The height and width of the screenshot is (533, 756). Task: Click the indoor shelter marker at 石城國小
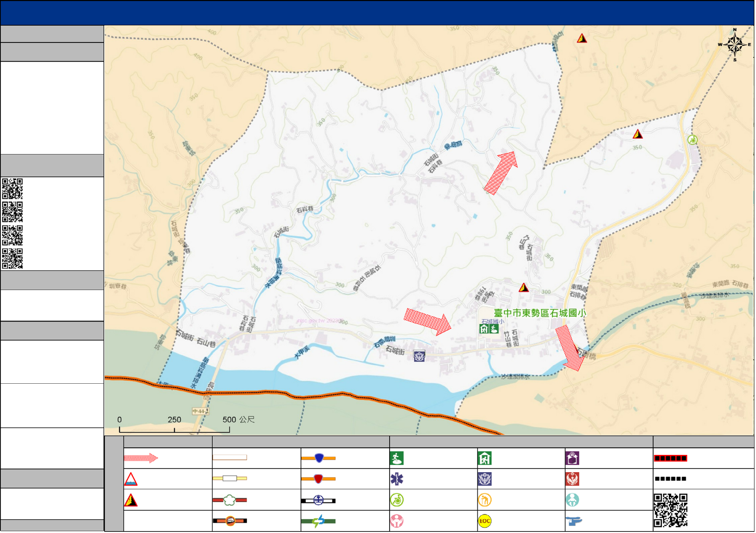click(484, 329)
